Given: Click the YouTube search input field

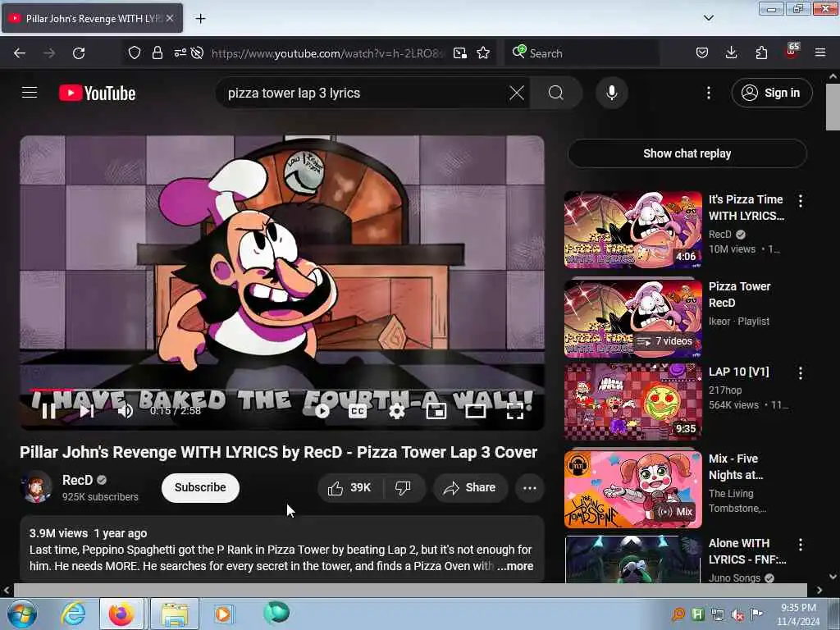Looking at the screenshot, I should pos(364,93).
